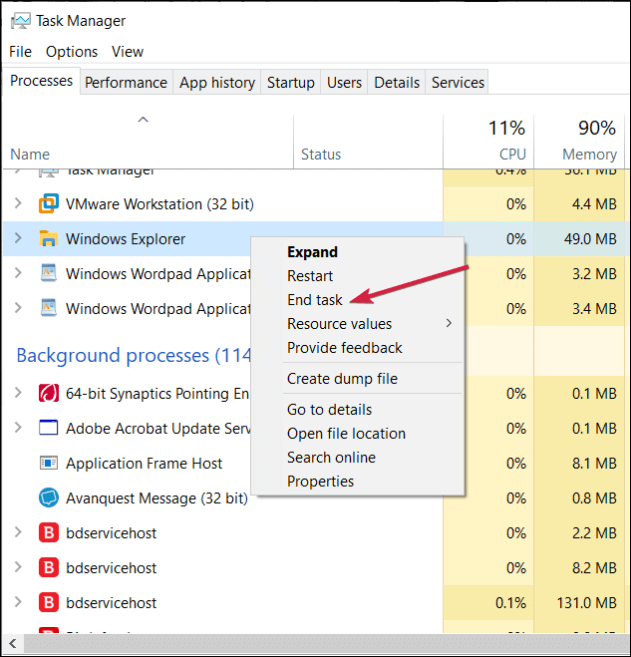Viewport: 631px width, 657px height.
Task: Click the Windows Explorer folder icon
Action: pos(47,239)
